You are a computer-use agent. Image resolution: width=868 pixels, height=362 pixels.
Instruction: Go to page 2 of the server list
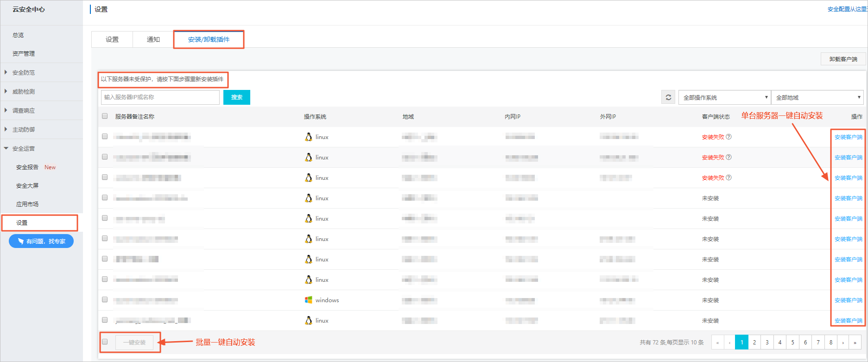point(754,342)
